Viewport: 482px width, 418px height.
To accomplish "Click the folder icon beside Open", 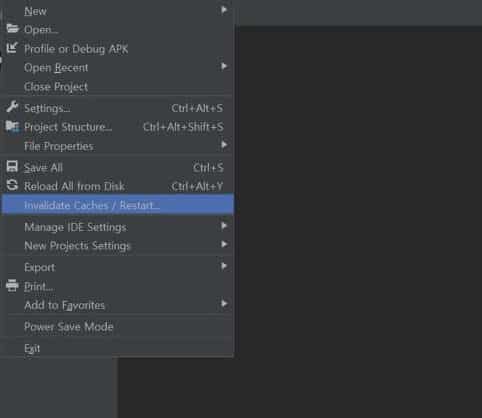I will tap(13, 28).
